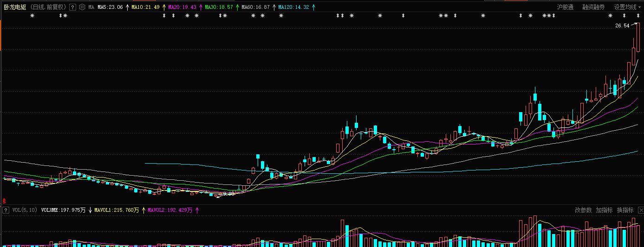Screen dimensions: 644x247
Task: Click the VOLUME:197.975万 reading
Action: 63,210
